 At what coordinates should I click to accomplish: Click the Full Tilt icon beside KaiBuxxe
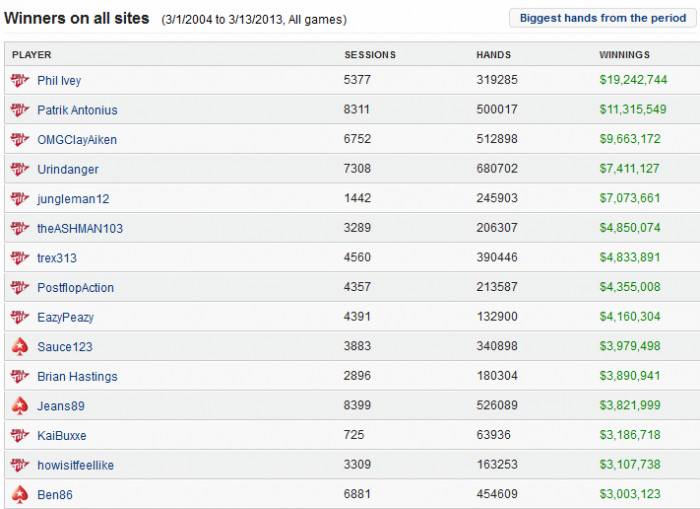(19, 436)
